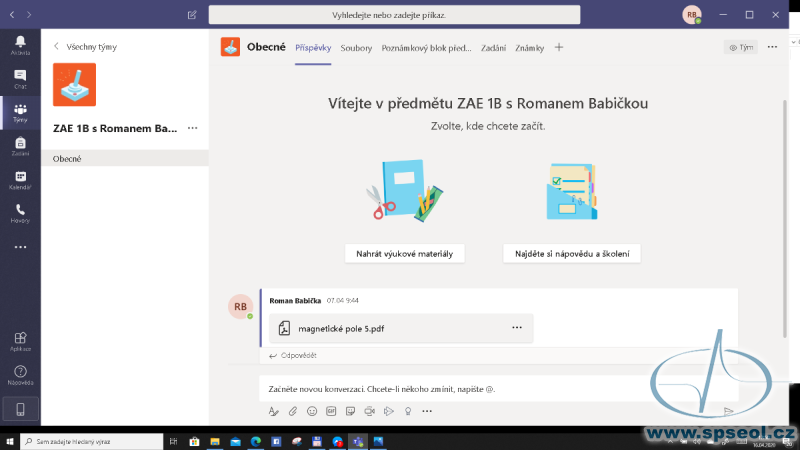Screen dimensions: 800x450
Task: Open Zadání in the left sidebar
Action: click(20, 146)
